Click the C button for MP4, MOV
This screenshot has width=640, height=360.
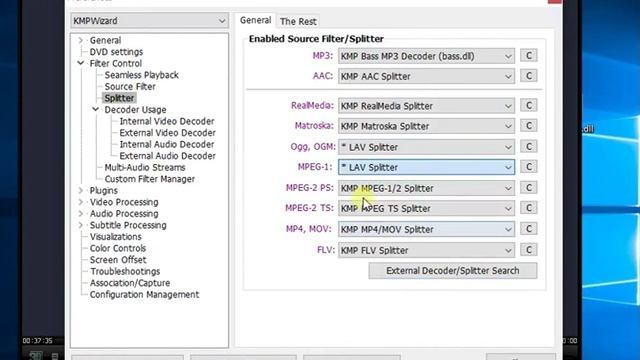click(x=529, y=229)
